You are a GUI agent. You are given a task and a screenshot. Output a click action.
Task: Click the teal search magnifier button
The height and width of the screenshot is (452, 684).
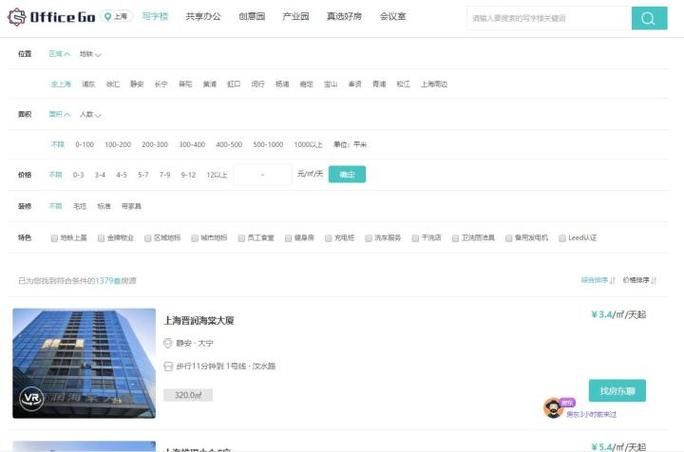tap(649, 18)
